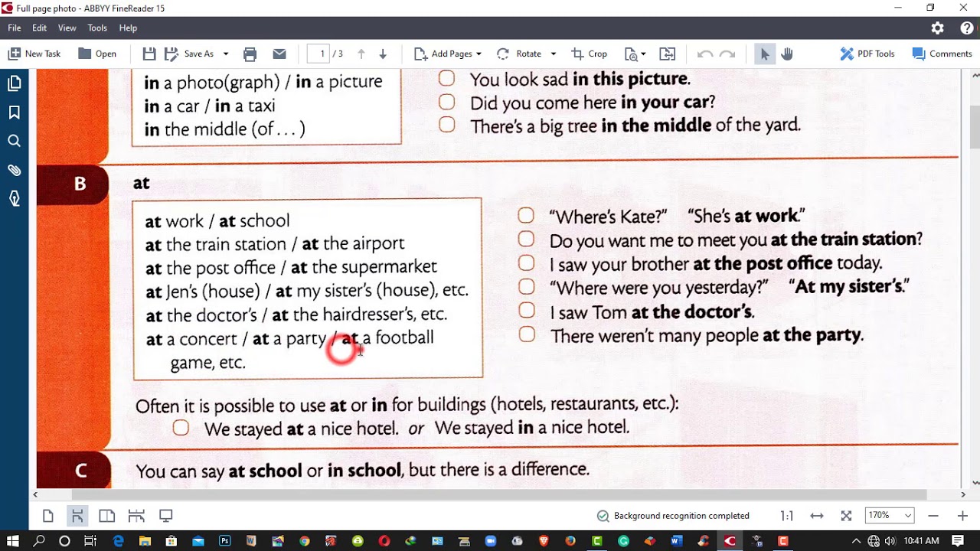Open a file with the Open button
The width and height of the screenshot is (980, 551).
coord(97,54)
